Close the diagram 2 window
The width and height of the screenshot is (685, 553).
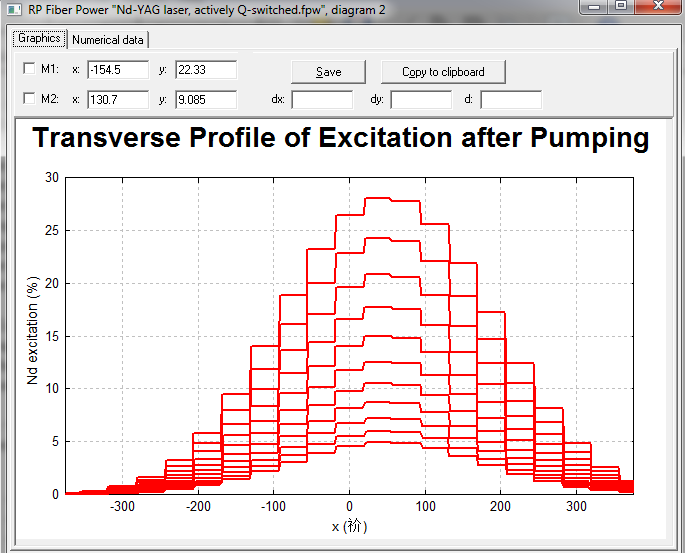point(658,6)
